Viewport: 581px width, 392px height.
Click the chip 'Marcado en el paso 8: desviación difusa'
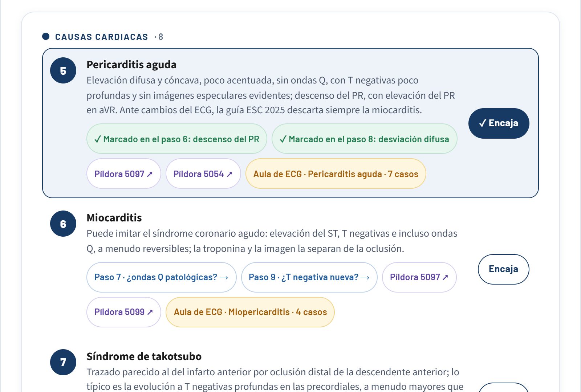pos(364,139)
